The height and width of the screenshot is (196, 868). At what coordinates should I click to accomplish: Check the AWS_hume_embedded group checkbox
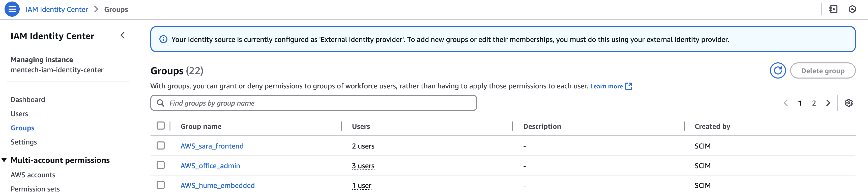click(161, 185)
